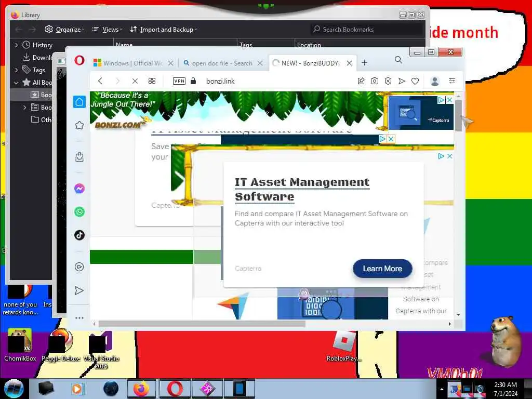532x399 pixels.
Task: Open the Organize menu in Library
Action: pyautogui.click(x=64, y=30)
